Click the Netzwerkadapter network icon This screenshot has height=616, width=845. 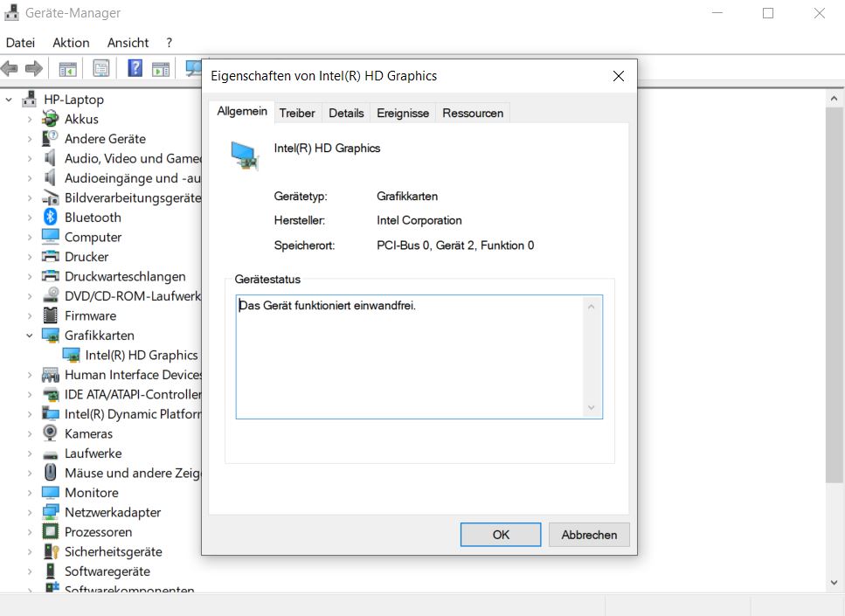(50, 512)
